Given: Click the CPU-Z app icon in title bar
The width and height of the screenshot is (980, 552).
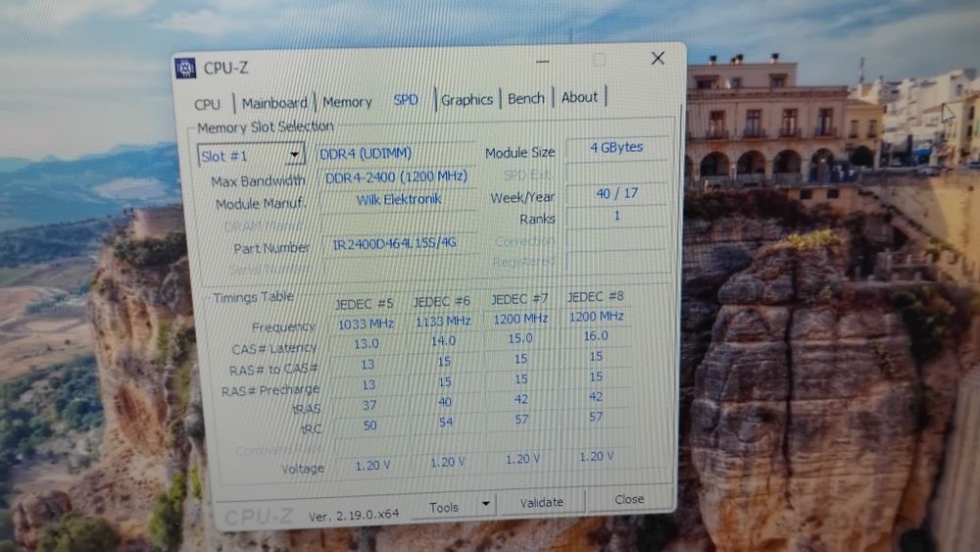Looking at the screenshot, I should click(185, 68).
